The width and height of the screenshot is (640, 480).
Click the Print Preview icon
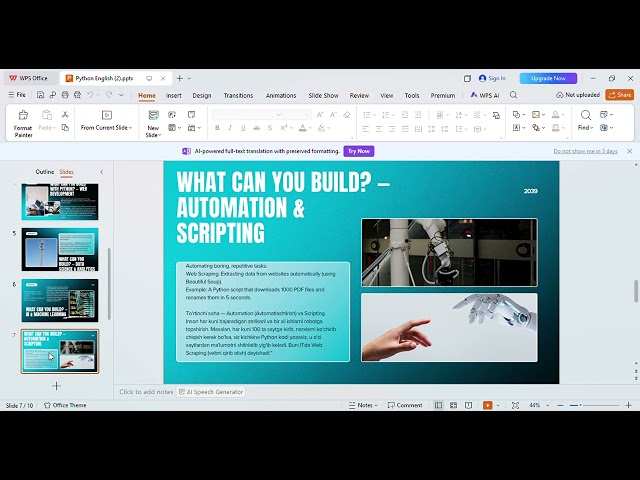click(78, 95)
